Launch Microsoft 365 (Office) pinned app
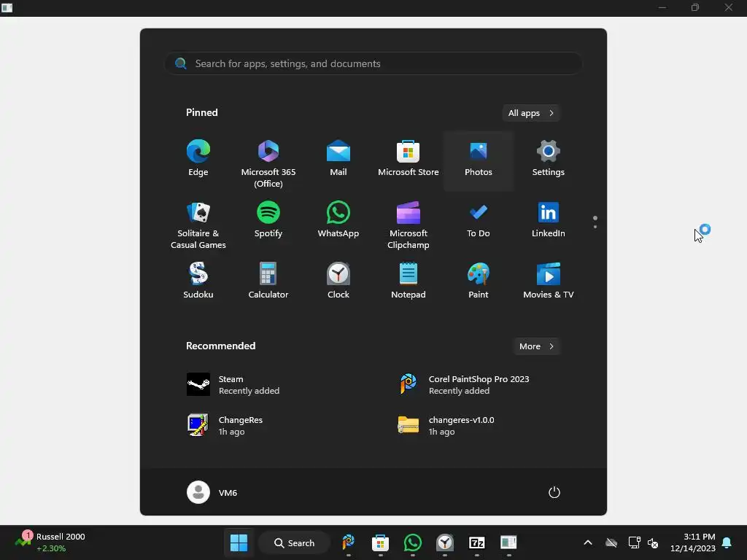 [268, 163]
